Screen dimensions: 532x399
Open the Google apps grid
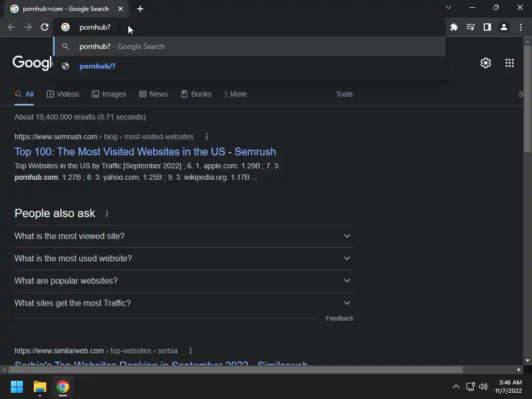pyautogui.click(x=510, y=63)
